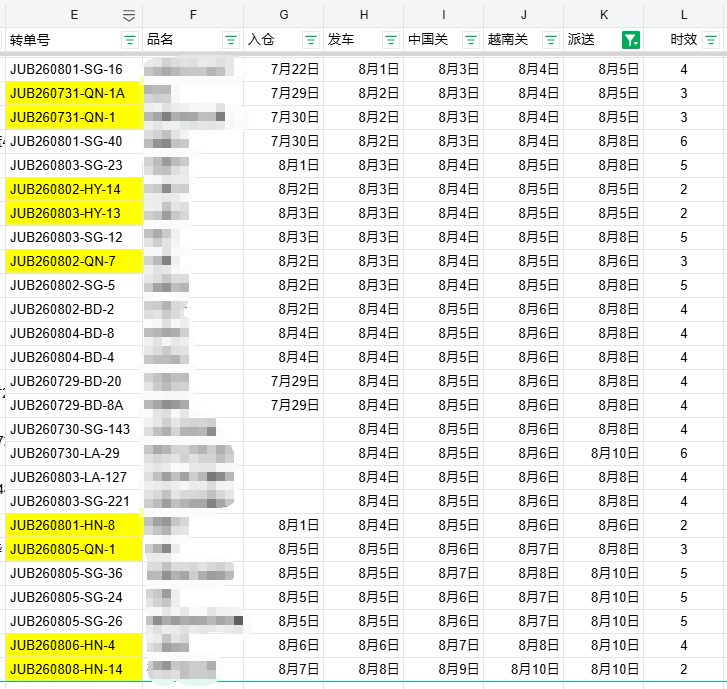The height and width of the screenshot is (689, 727).
Task: Select cell JUB260805-SG-24
Action: [74, 597]
